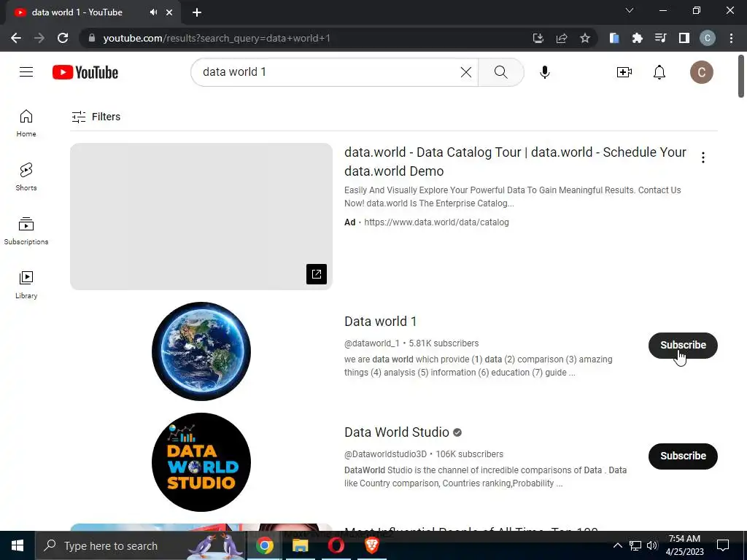
Task: Bookmark this page with the star
Action: [x=585, y=38]
